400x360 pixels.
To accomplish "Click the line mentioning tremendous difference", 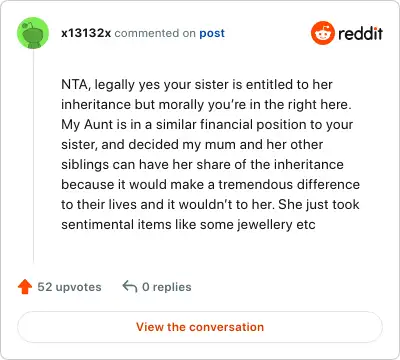I will click(210, 184).
